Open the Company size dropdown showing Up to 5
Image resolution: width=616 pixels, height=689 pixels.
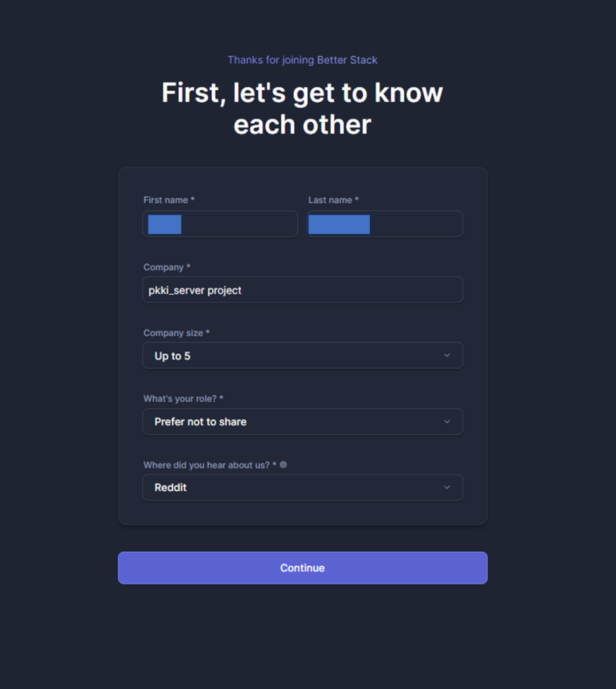[x=302, y=356]
